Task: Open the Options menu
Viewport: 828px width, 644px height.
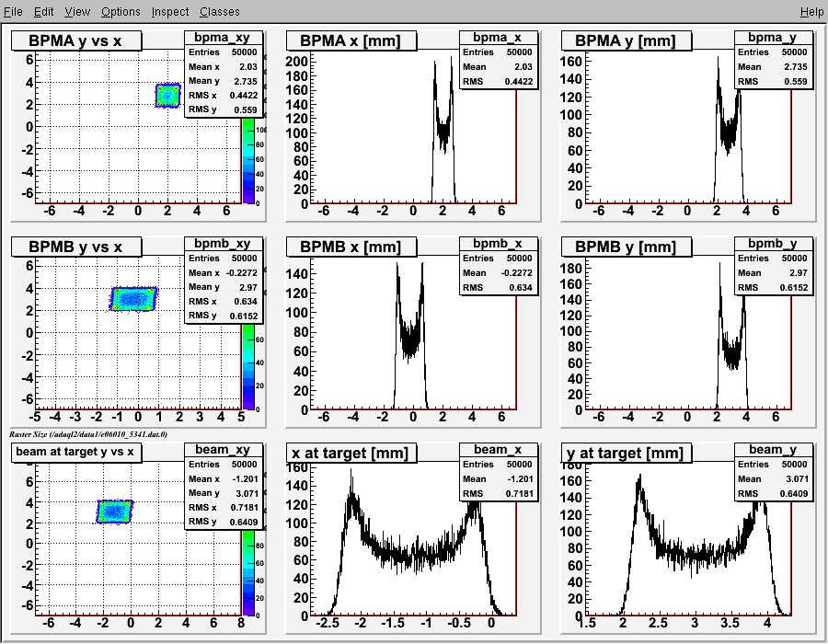Action: (x=121, y=12)
